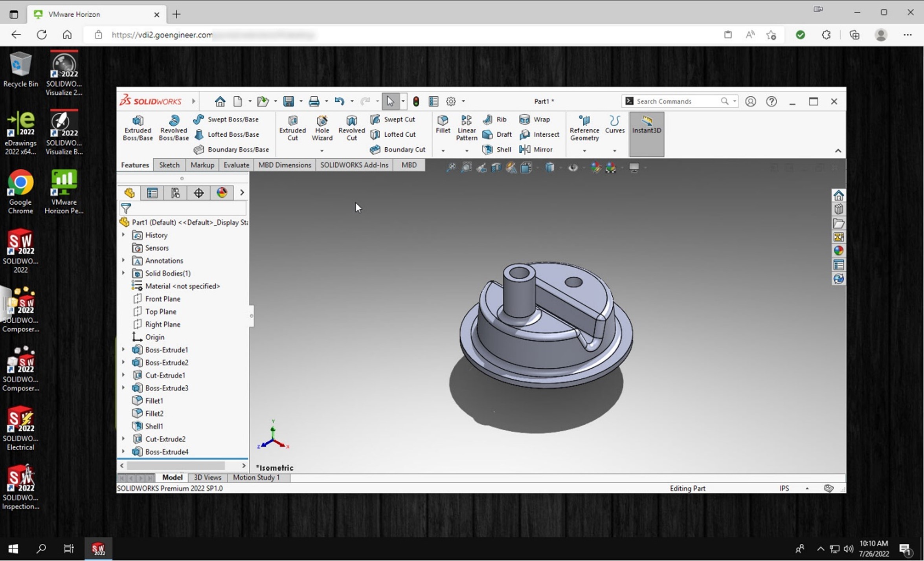Click the Motion Study 1 tab
Viewport: 924px width, 561px height.
point(256,477)
